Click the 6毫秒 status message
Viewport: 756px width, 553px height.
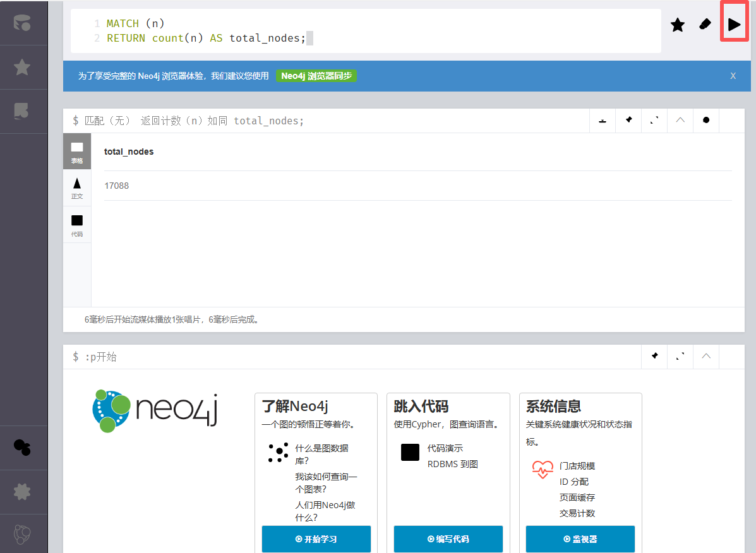click(x=172, y=320)
